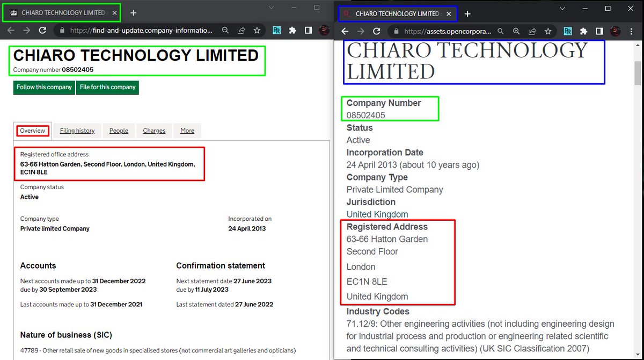Click the 47789 Other retail sale SIC line

(158, 350)
